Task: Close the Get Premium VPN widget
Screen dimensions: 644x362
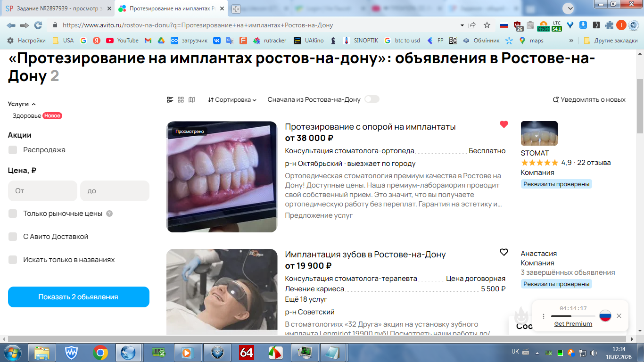Action: pos(619,316)
